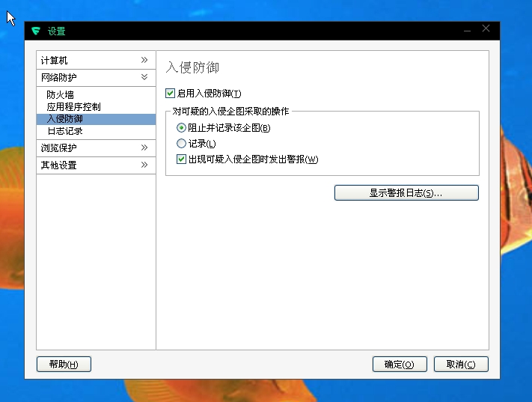Expand the 其他设置 section
This screenshot has height=402, width=532.
point(144,165)
